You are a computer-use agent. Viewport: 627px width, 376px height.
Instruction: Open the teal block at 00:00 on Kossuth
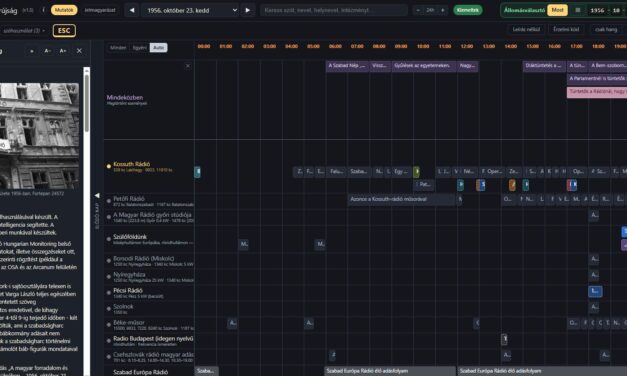point(197,172)
